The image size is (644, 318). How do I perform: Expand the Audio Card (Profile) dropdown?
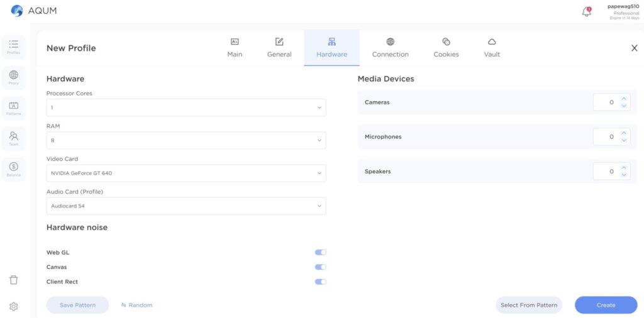(x=186, y=206)
